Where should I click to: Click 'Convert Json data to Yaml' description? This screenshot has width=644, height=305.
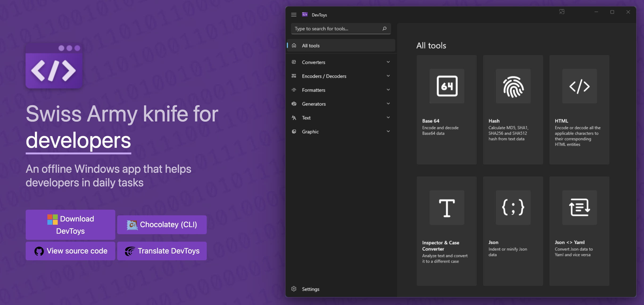tap(574, 252)
